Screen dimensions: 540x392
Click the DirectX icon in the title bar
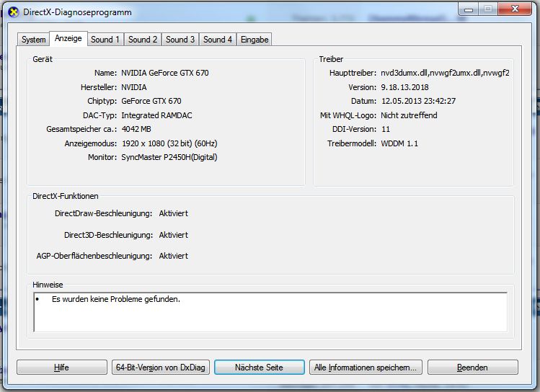click(14, 12)
